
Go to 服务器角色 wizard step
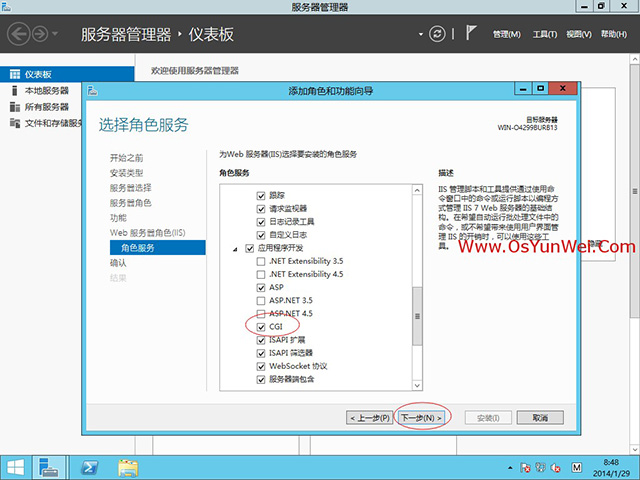(x=131, y=203)
